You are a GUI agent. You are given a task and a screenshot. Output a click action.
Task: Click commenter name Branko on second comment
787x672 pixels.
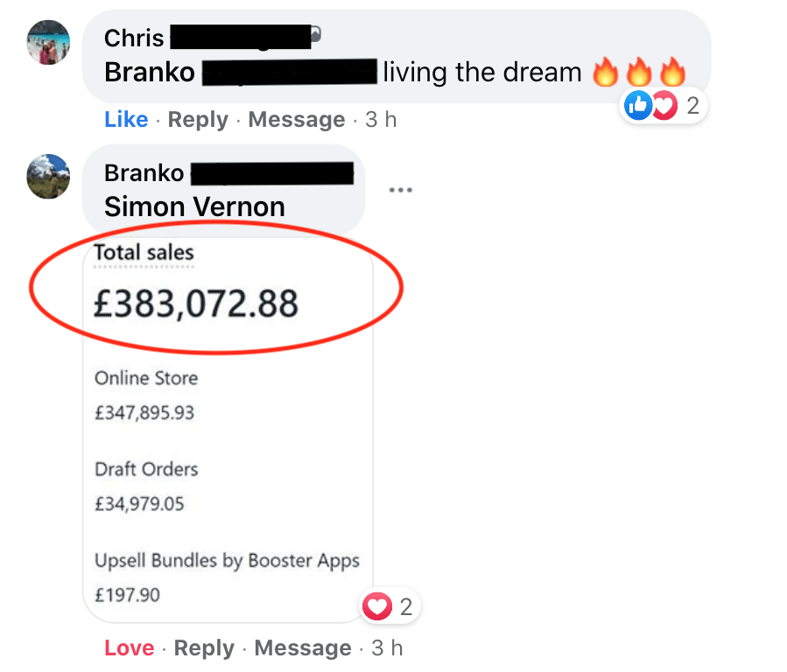pos(144,173)
